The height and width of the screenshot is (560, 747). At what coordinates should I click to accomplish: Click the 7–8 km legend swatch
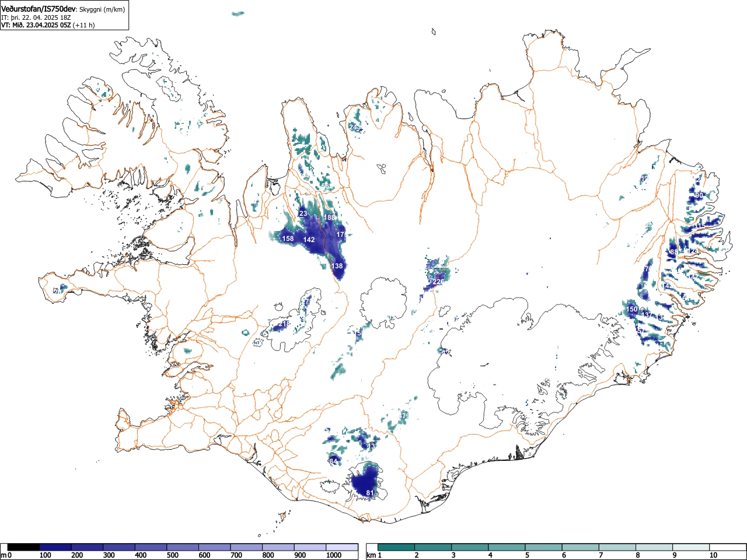click(617, 547)
